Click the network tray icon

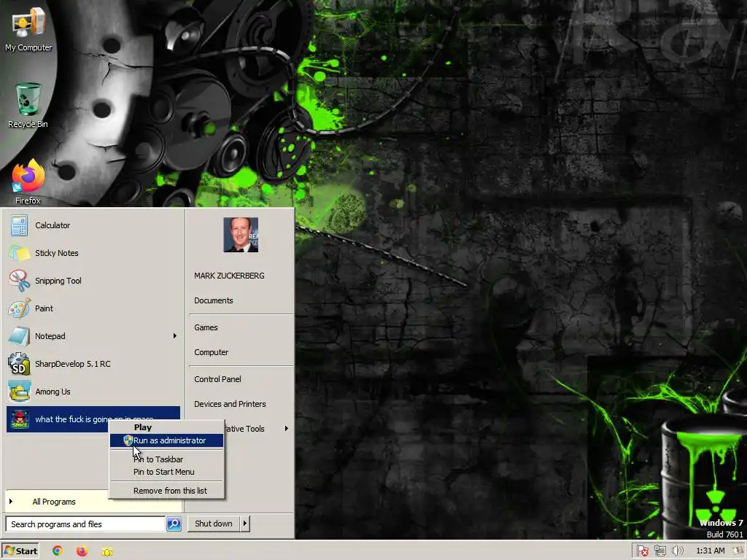[659, 551]
